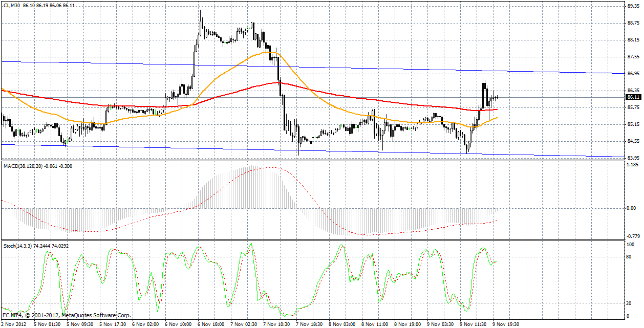This screenshot has width=644, height=328.
Task: Click the -0.779 MACD scale value
Action: tap(633, 236)
